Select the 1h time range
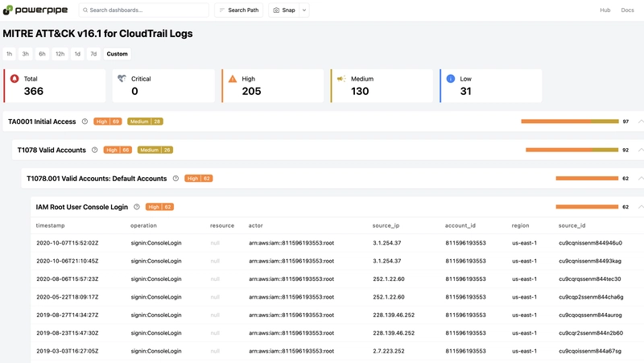644x363 pixels. pyautogui.click(x=9, y=54)
